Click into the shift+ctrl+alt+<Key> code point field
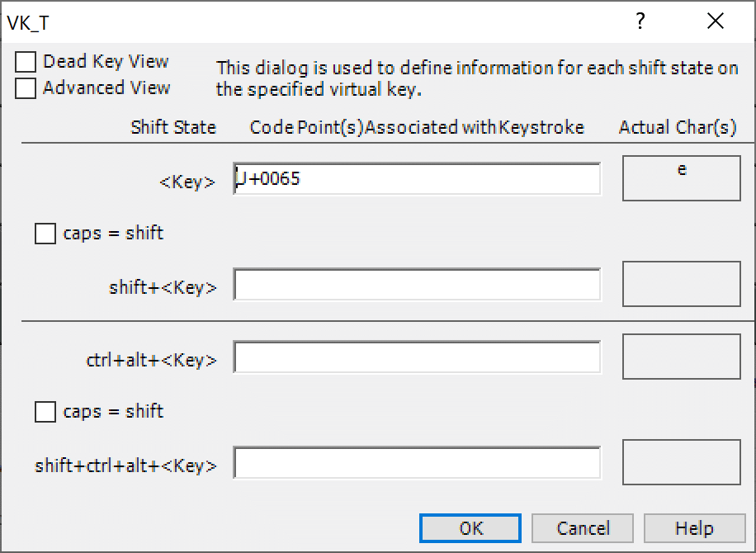This screenshot has height=553, width=756. 417,463
